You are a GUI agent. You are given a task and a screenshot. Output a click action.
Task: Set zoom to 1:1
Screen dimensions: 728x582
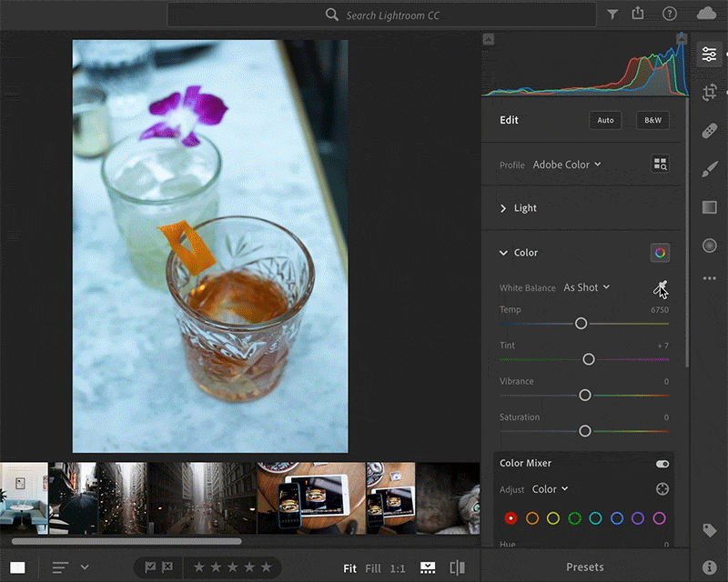[x=398, y=568]
